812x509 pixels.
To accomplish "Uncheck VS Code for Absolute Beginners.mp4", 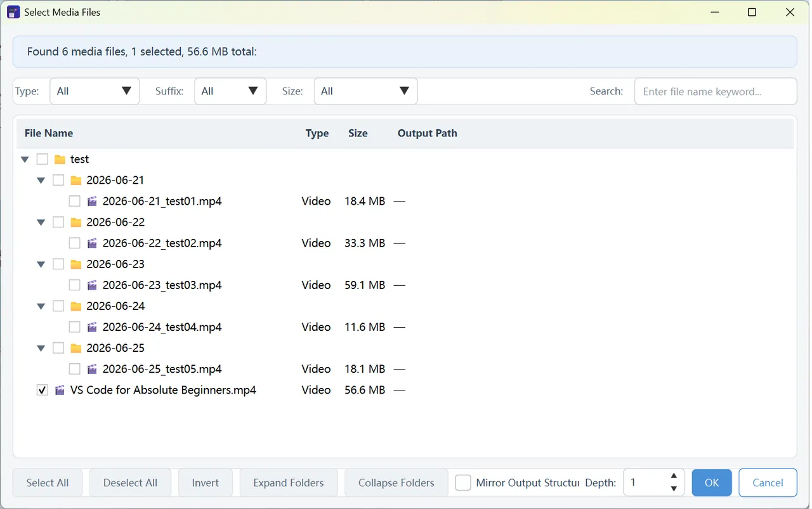I will [43, 390].
